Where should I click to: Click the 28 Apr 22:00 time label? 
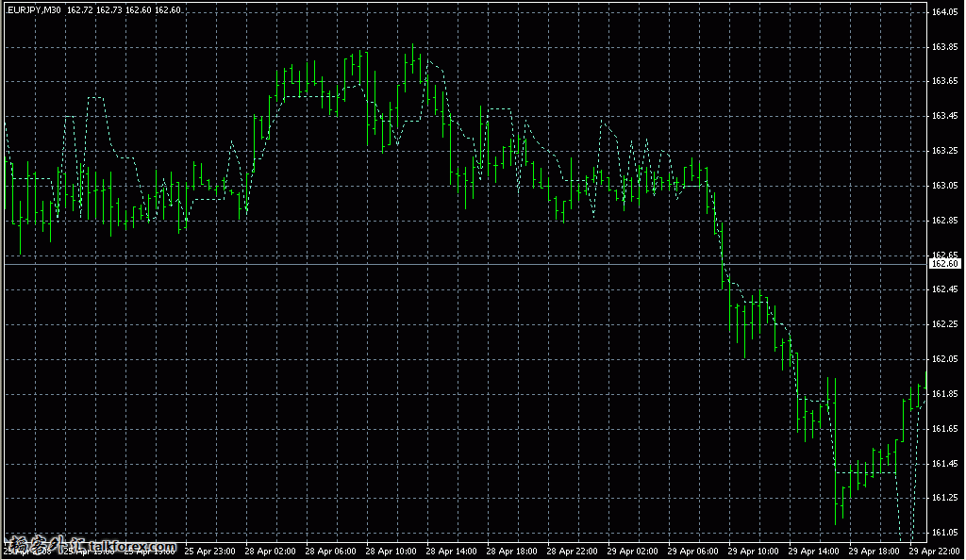[573, 552]
